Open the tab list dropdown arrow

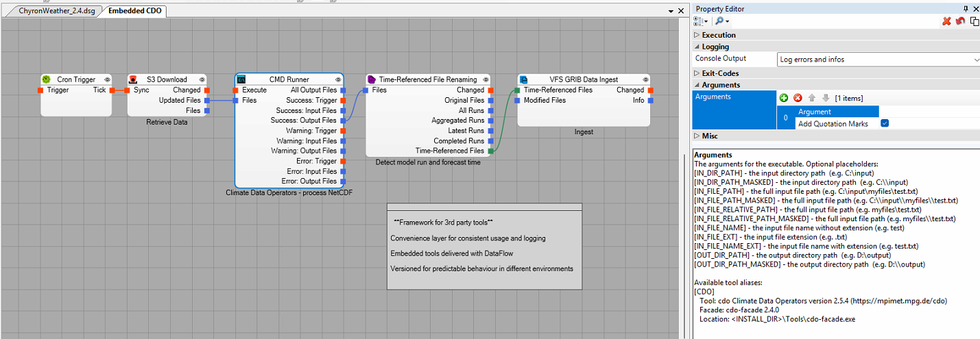671,11
